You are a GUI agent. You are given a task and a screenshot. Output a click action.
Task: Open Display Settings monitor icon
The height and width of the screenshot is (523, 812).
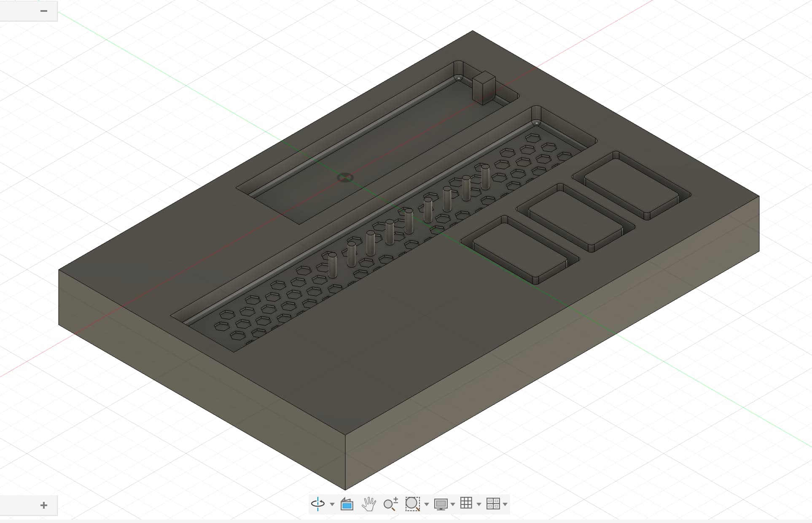click(x=441, y=504)
